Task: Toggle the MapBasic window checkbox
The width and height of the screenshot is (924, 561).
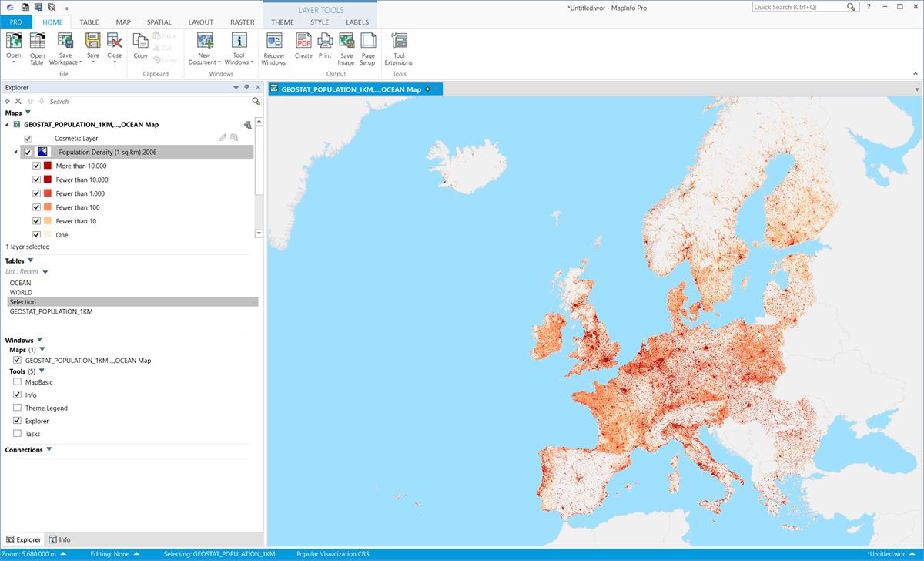Action: pos(18,382)
